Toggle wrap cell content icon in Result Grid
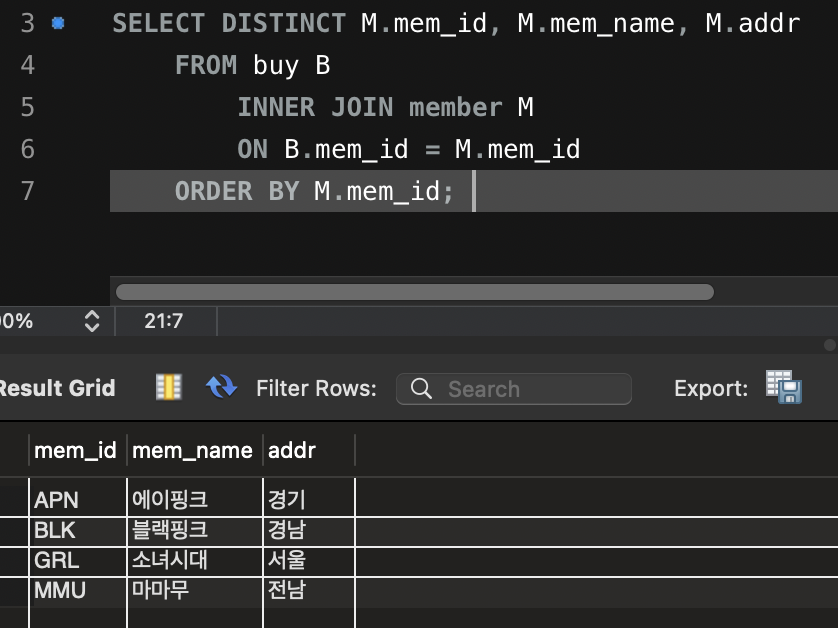This screenshot has width=838, height=628. click(x=169, y=387)
